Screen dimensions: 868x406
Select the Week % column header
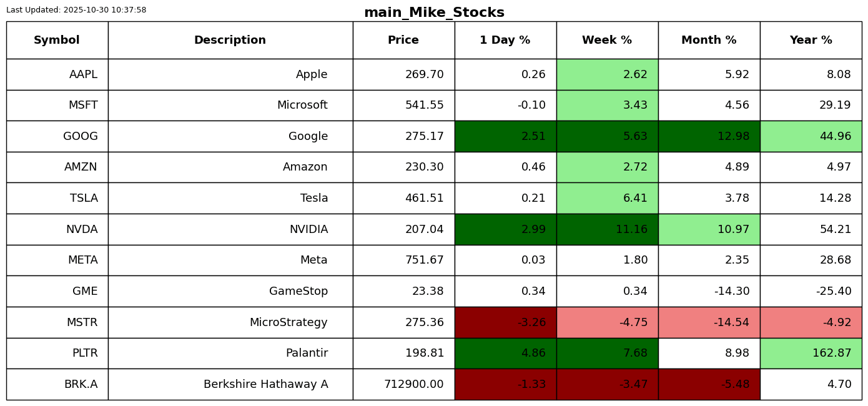(x=607, y=40)
